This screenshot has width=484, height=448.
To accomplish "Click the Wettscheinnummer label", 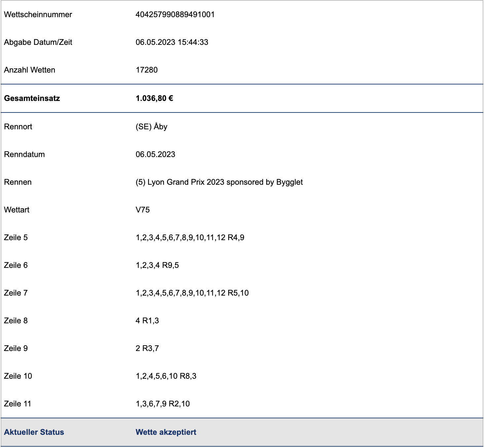I will pyautogui.click(x=38, y=15).
